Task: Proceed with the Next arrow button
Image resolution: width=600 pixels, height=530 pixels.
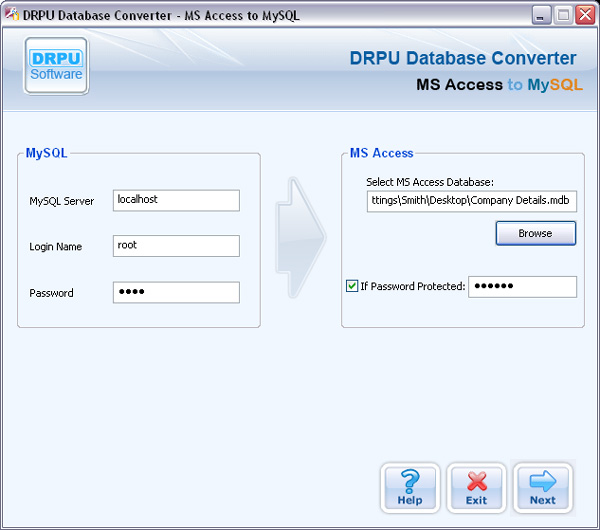Action: [x=543, y=488]
